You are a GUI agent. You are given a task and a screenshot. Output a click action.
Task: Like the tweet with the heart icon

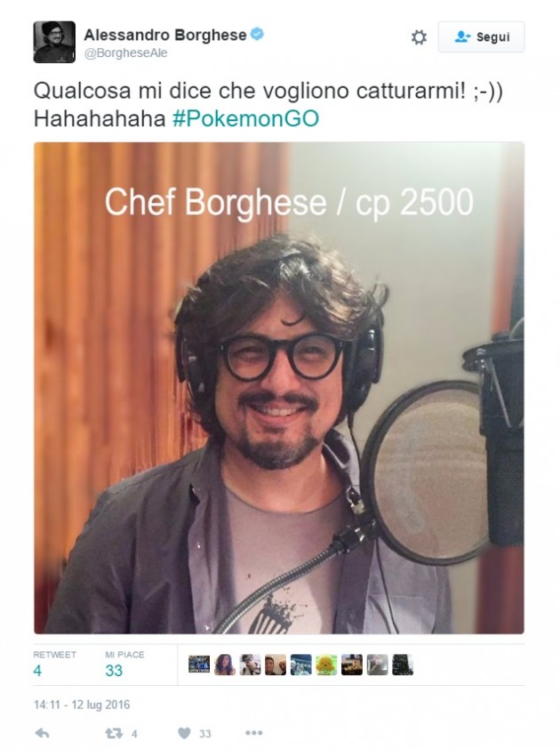pos(184,733)
